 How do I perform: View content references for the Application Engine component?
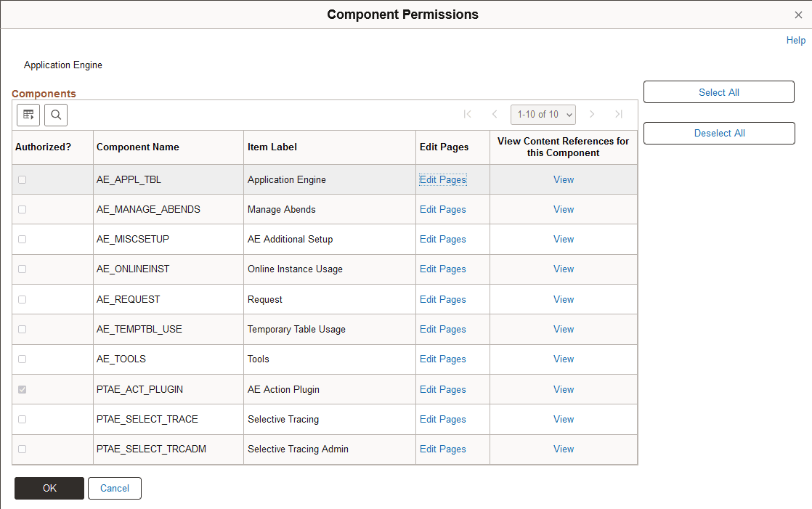(564, 179)
